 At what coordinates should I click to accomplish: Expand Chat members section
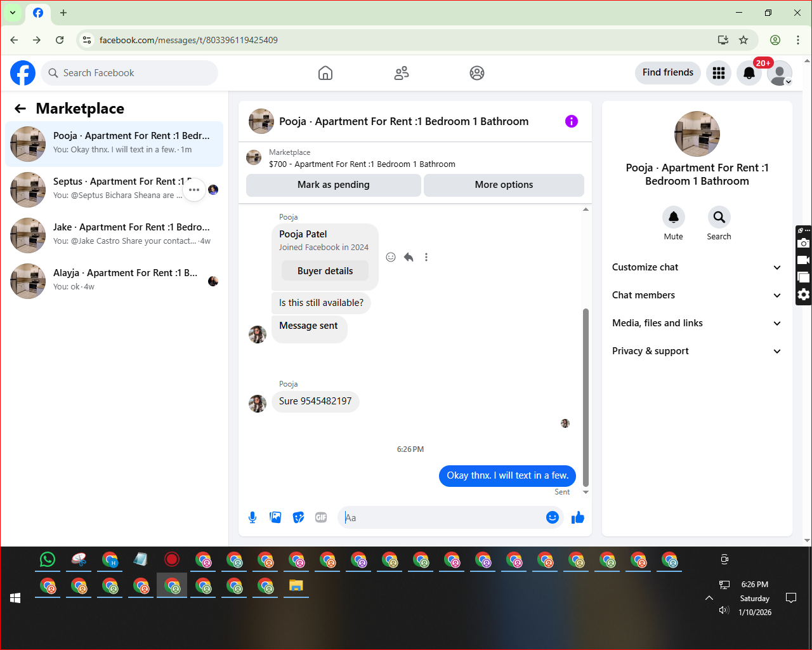[x=697, y=295]
